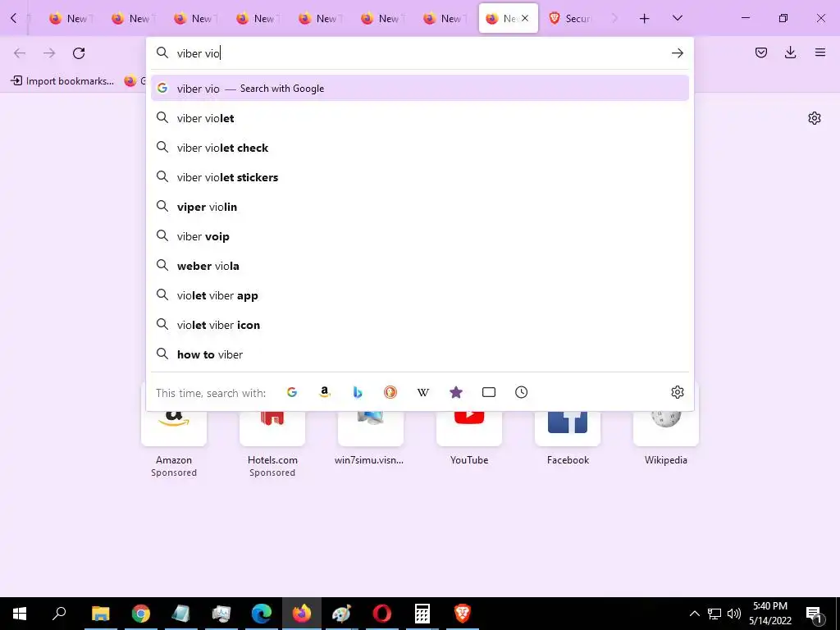Launch Google Chrome from the taskbar

pos(141,614)
